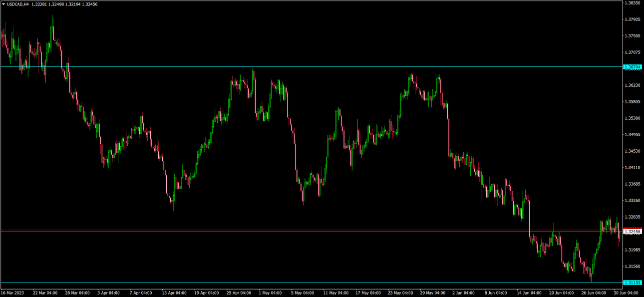
Task: Open the chart menu triangle beside USDCAD,H4
Action: [3, 4]
